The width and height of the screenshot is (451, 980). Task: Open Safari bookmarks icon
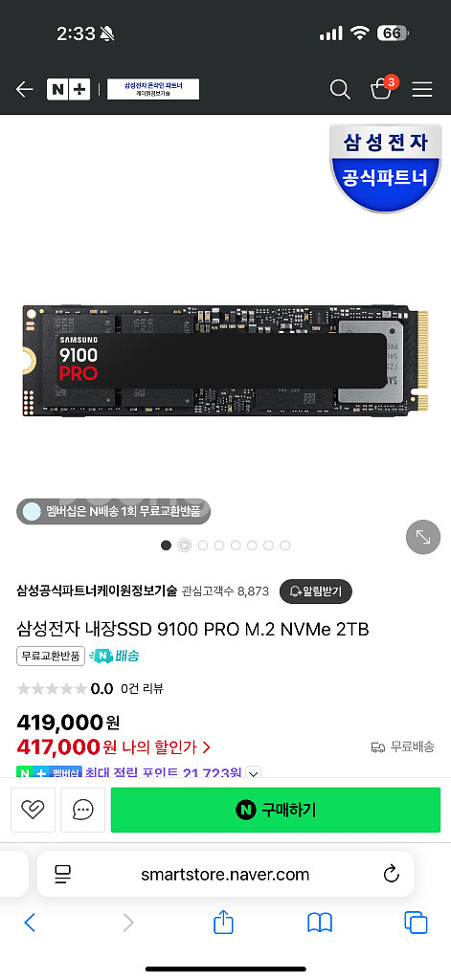pos(320,923)
